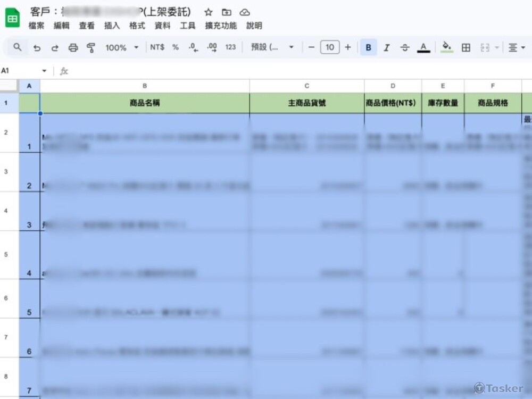Open the 格式 menu

coord(137,25)
